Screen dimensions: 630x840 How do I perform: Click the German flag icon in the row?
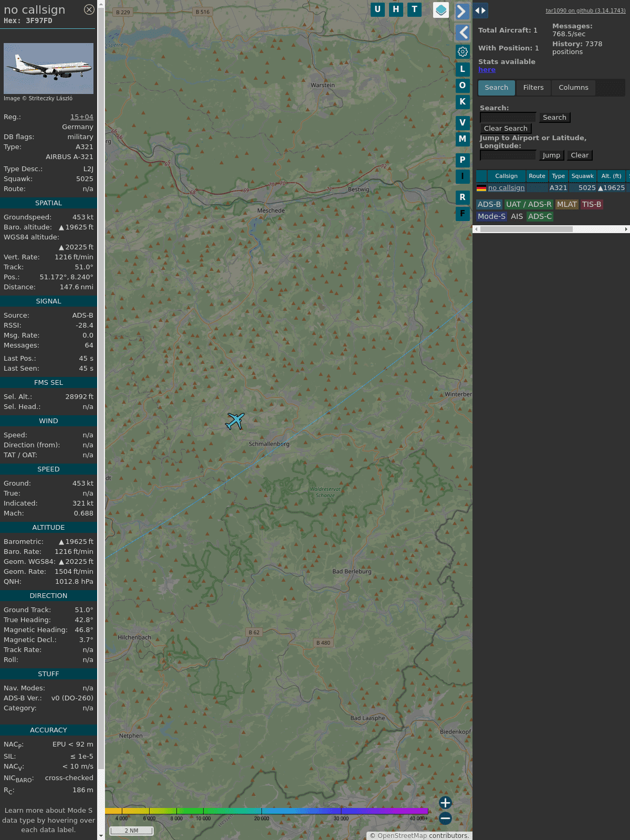(x=481, y=188)
